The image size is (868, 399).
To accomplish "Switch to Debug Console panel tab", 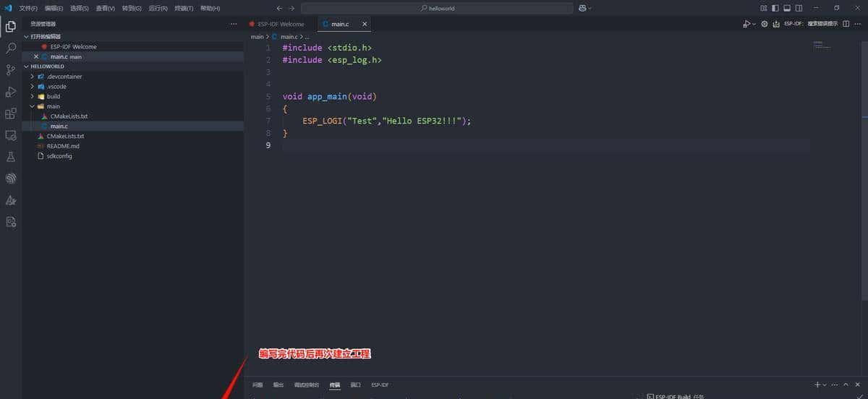I will 307,385.
